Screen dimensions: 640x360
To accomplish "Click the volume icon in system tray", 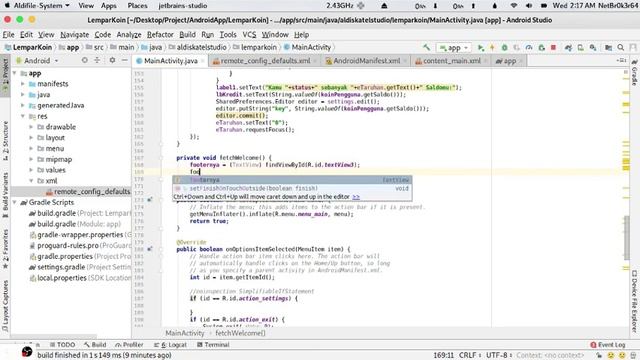I will (529, 6).
